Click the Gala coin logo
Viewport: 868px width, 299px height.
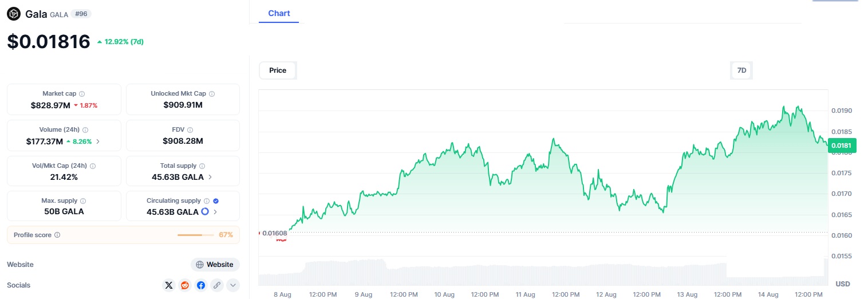14,14
